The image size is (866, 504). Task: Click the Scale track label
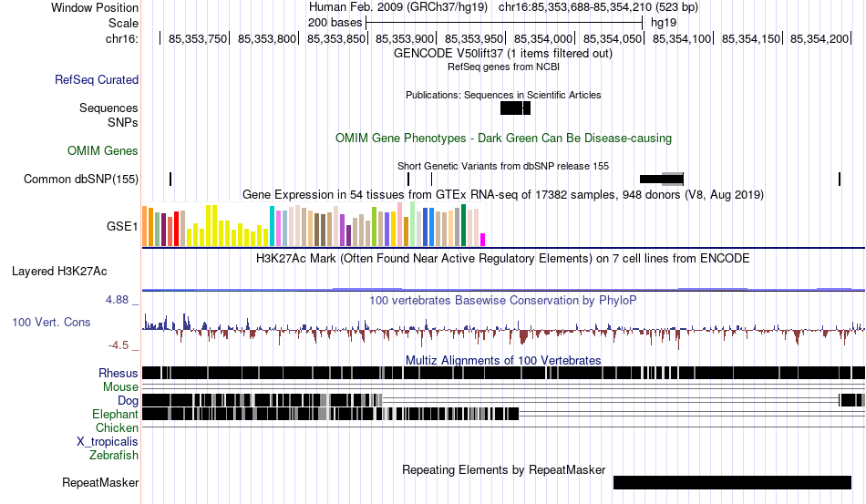point(123,23)
